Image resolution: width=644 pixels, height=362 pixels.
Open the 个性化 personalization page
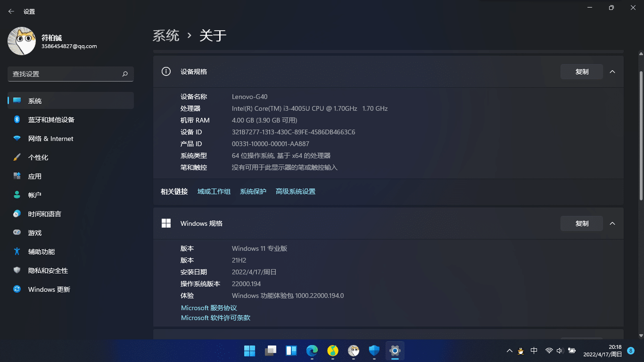tap(38, 157)
